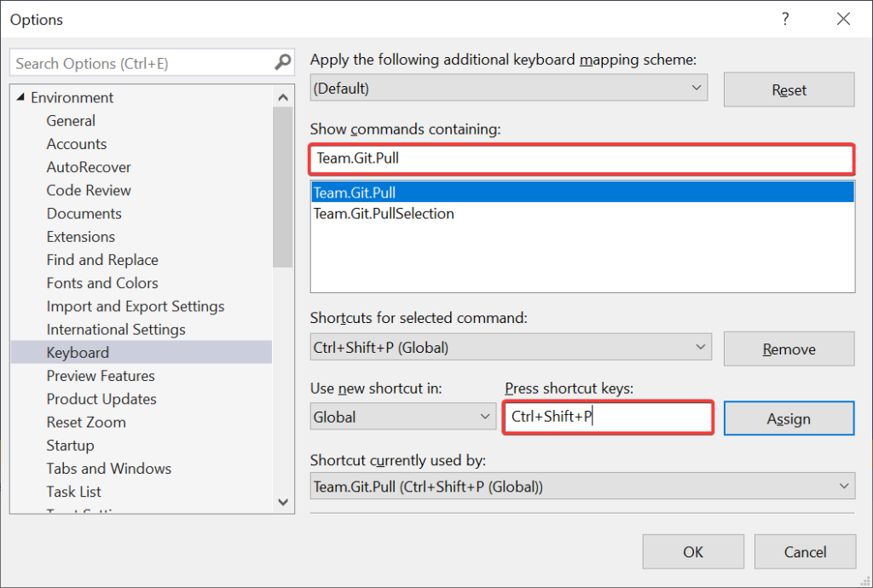873x588 pixels.
Task: Open Fonts and Colors settings
Action: coord(101,283)
